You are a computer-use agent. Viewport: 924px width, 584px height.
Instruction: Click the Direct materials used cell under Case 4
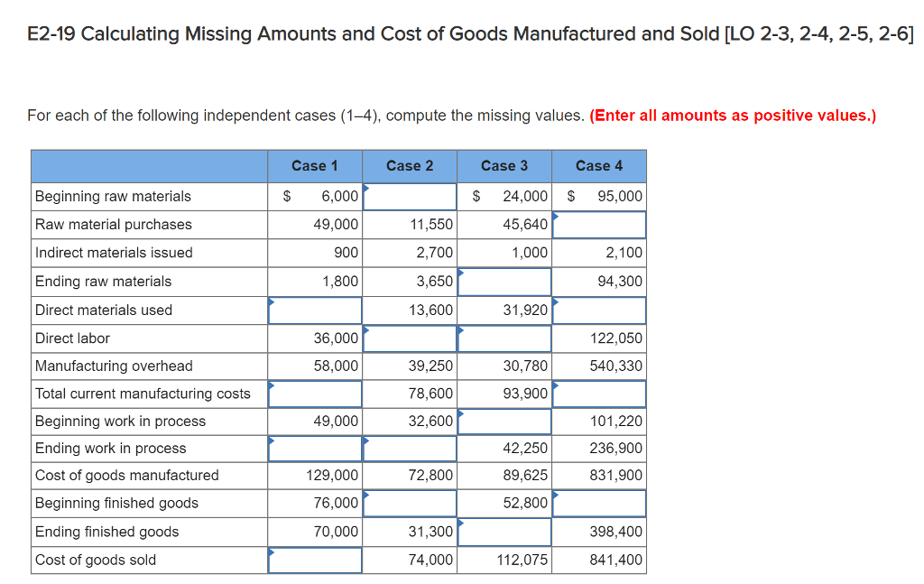click(x=599, y=310)
